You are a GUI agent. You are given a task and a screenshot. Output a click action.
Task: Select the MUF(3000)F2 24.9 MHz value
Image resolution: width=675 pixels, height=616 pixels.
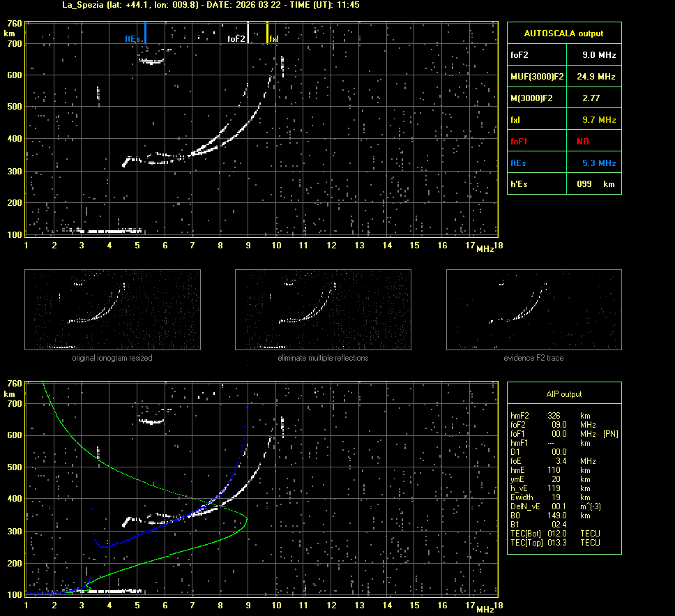tap(598, 76)
